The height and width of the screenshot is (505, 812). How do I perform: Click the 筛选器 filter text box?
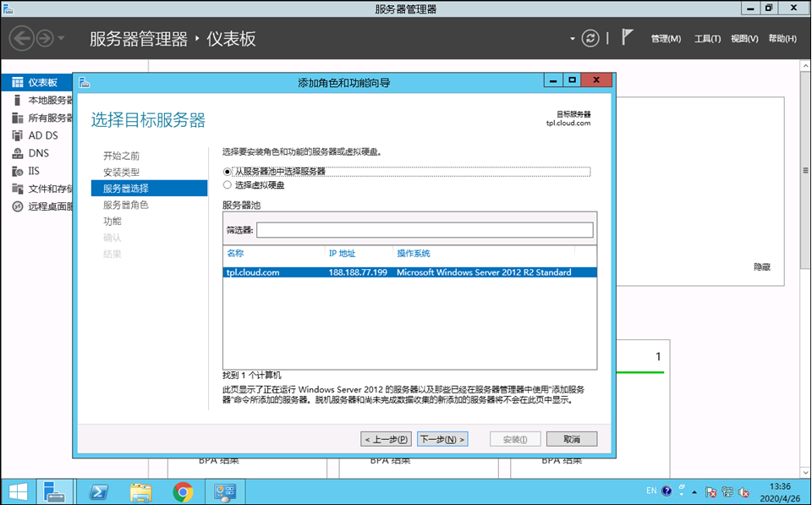tap(425, 230)
